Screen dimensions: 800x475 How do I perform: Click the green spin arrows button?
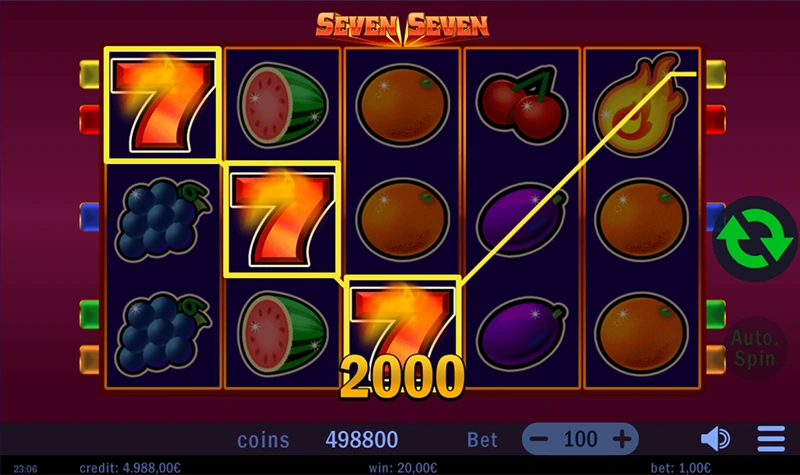755,239
